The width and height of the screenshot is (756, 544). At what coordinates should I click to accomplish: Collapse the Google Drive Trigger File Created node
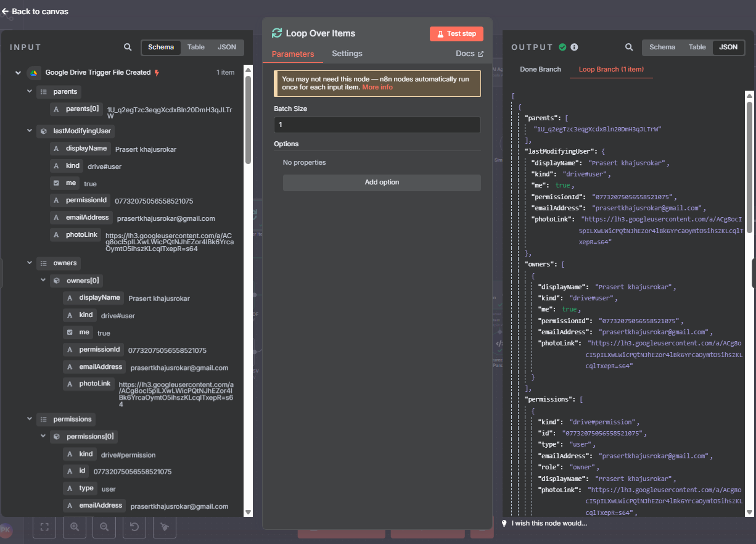click(17, 73)
